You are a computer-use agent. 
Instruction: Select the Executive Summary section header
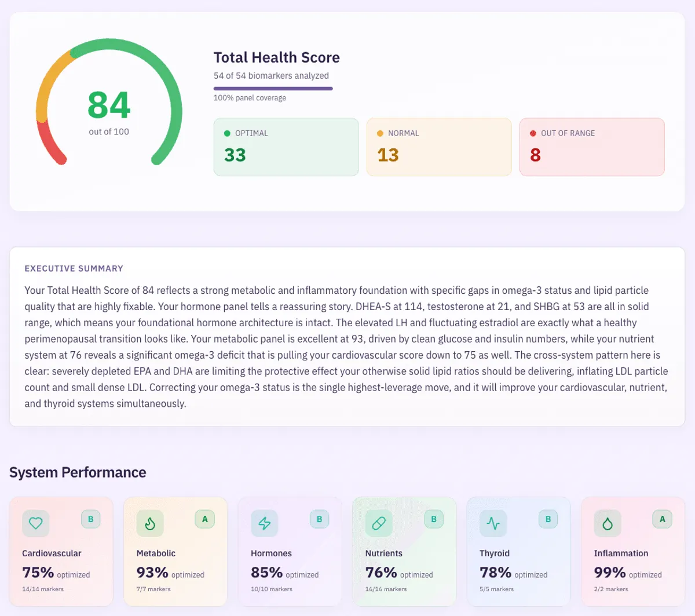click(x=74, y=268)
